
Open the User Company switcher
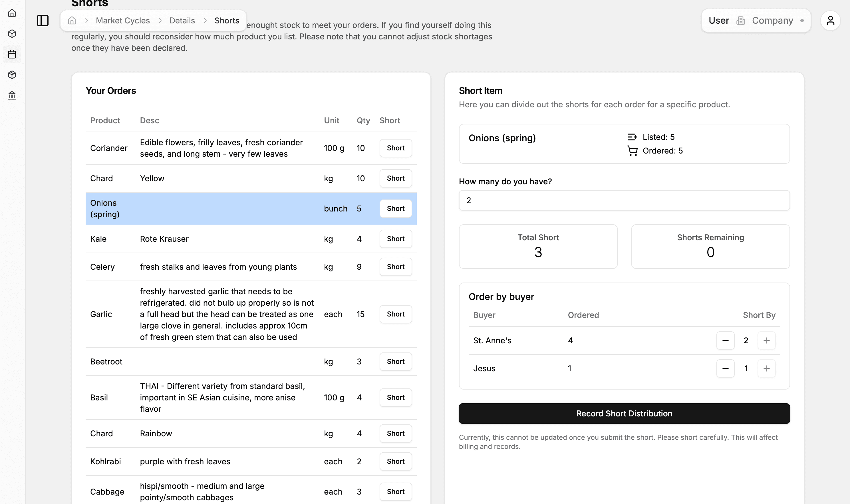pyautogui.click(x=756, y=20)
